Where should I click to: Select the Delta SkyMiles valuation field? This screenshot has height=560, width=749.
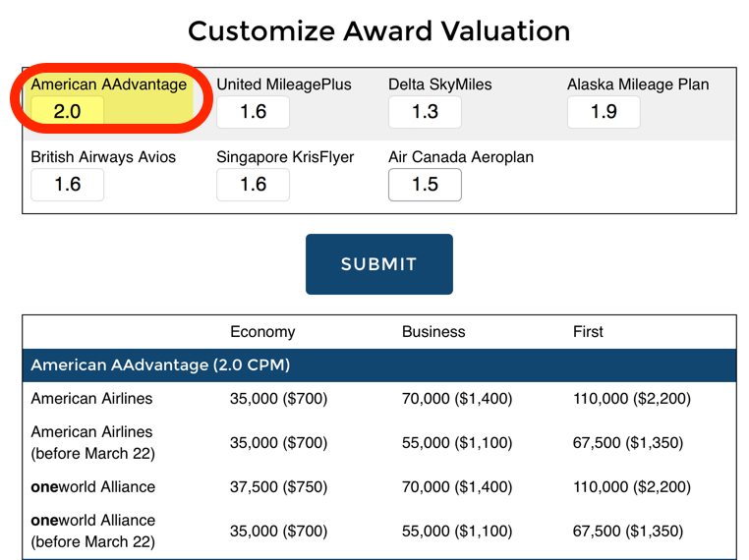click(425, 112)
